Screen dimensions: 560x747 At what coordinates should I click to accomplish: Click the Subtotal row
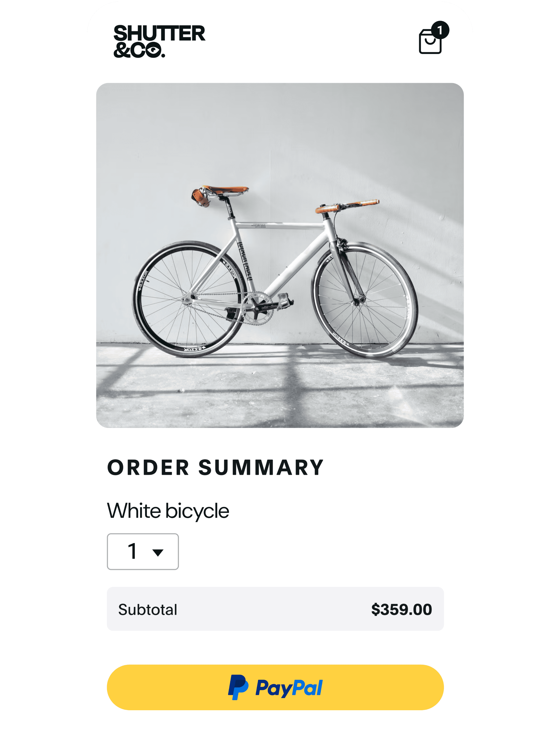click(x=275, y=609)
